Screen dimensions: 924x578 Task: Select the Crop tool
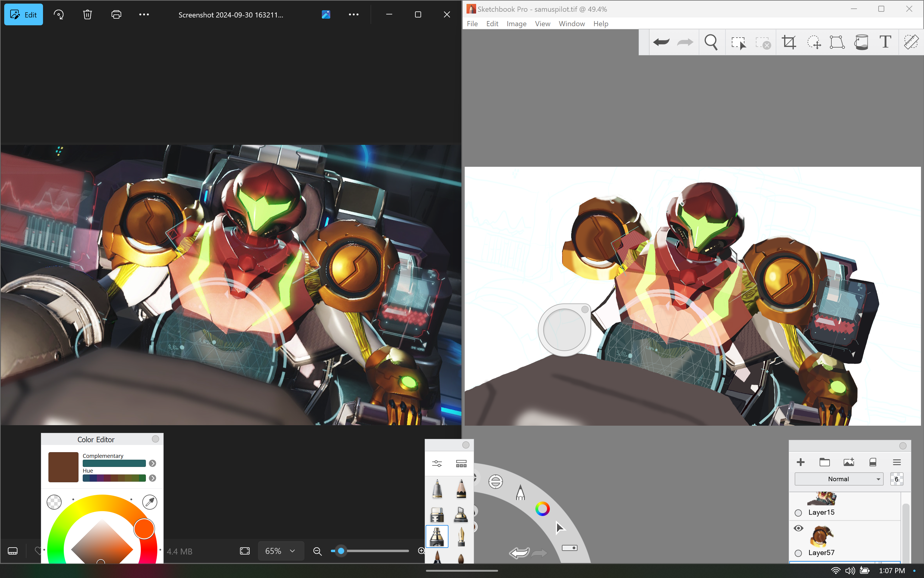(x=789, y=42)
